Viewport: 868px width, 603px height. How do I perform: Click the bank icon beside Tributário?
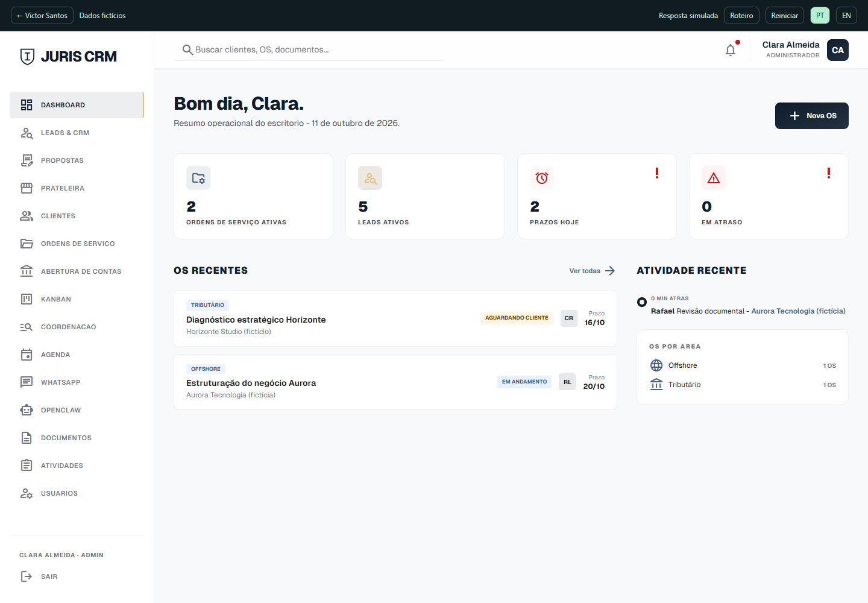[656, 385]
